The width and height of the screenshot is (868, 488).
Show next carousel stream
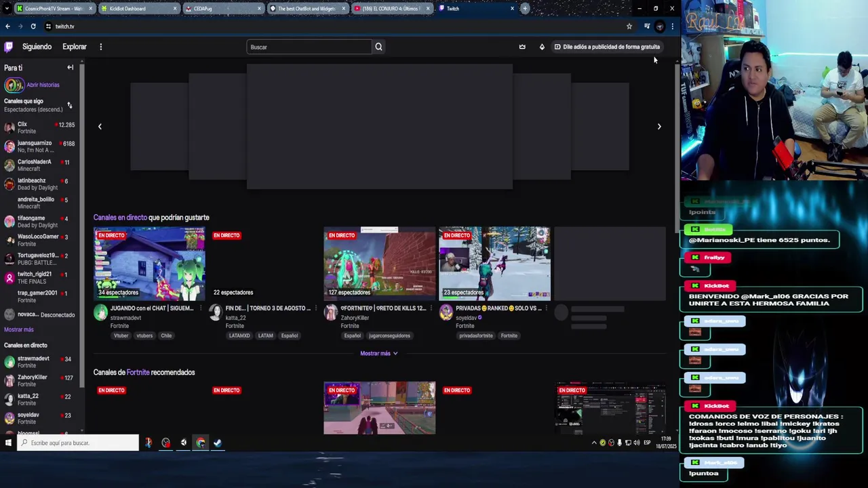coord(659,126)
